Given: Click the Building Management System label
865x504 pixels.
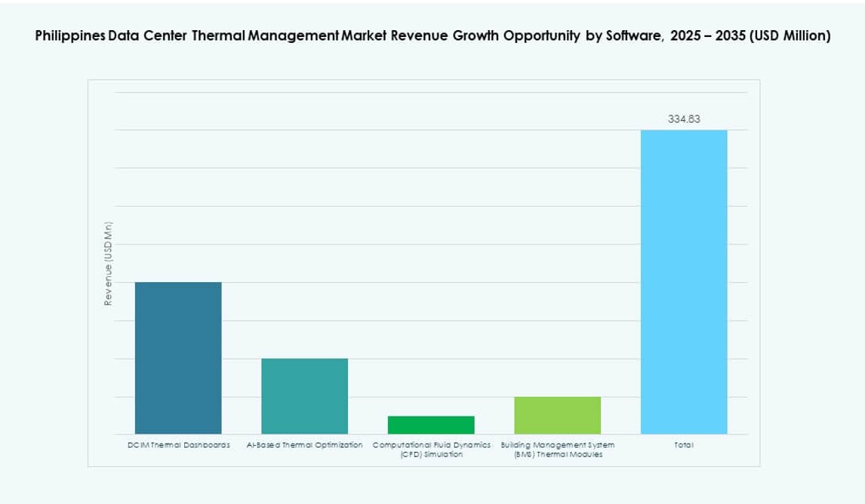Looking at the screenshot, I should pyautogui.click(x=558, y=445).
